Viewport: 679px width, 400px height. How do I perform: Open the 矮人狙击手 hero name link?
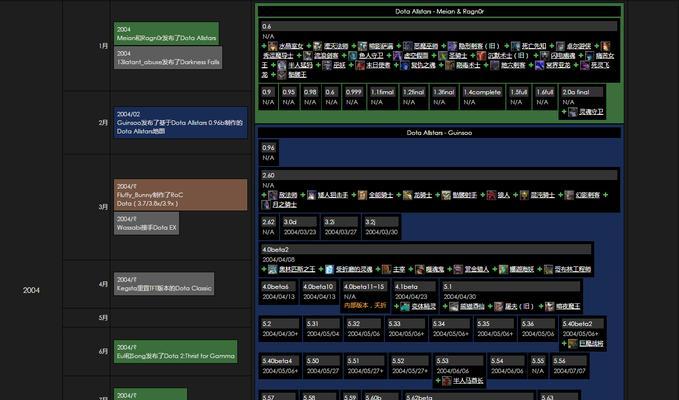click(x=333, y=195)
